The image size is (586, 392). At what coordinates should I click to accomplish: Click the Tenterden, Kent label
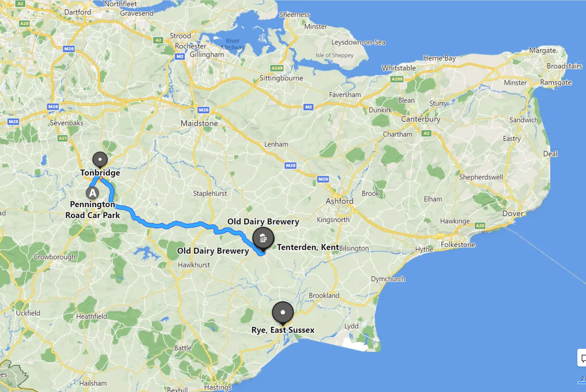point(308,247)
